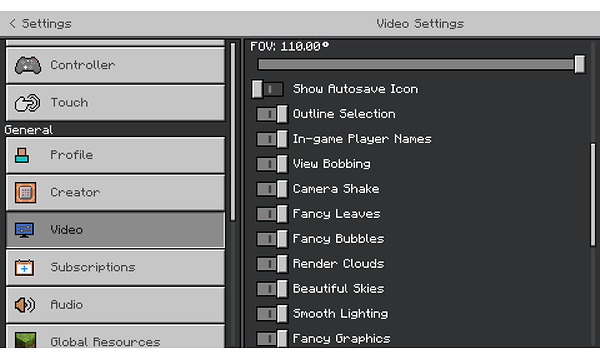Click the Audio speaker icon
Viewport: 600px width, 360px height.
(24, 305)
